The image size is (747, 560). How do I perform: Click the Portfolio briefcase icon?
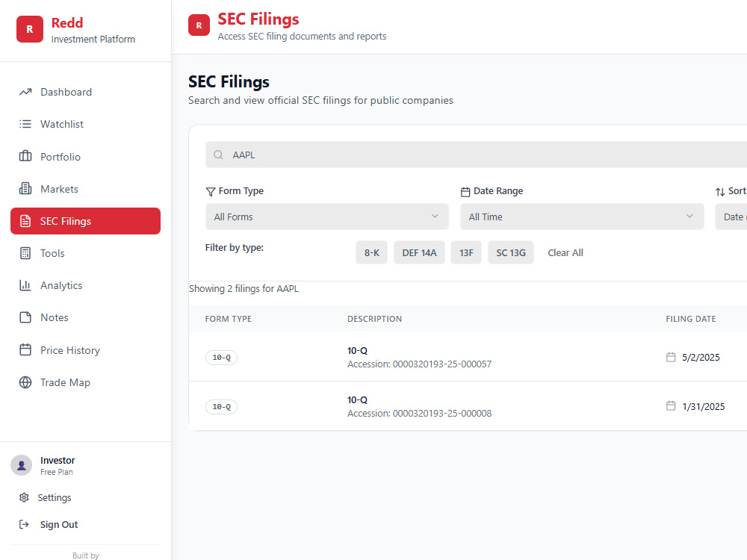[25, 156]
